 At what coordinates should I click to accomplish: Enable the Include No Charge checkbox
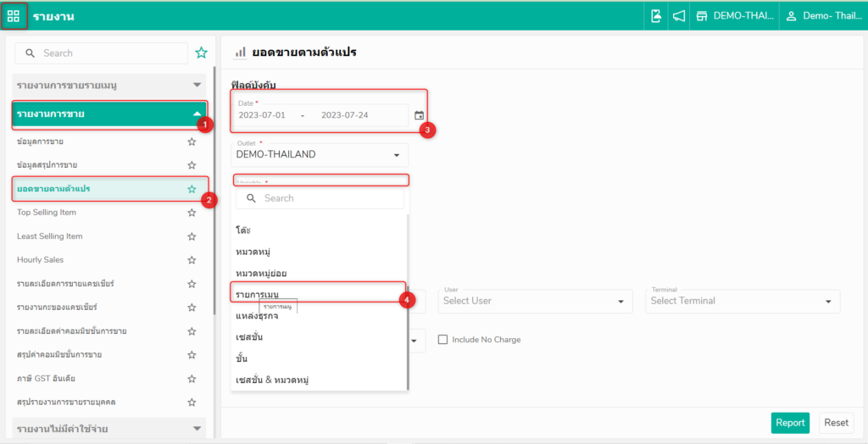pyautogui.click(x=442, y=340)
